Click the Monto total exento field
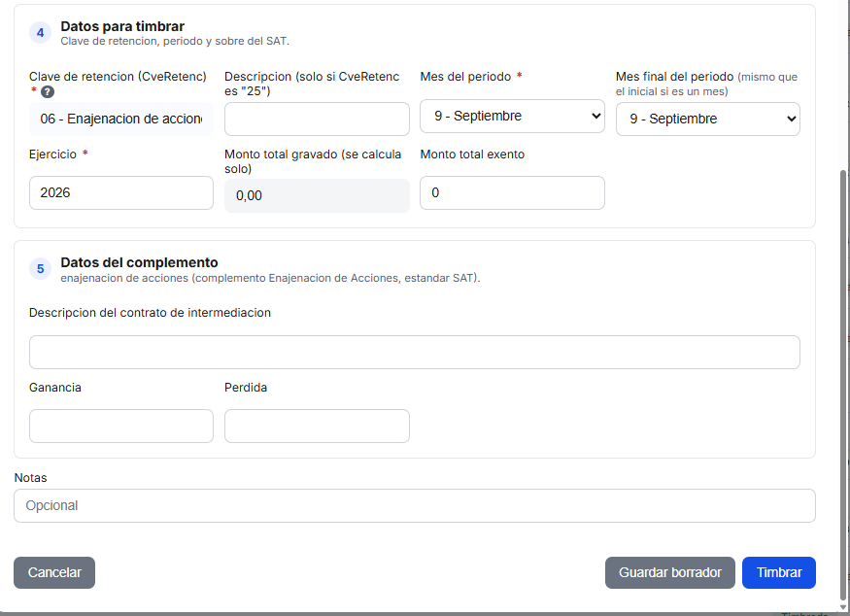The height and width of the screenshot is (616, 850). 512,192
